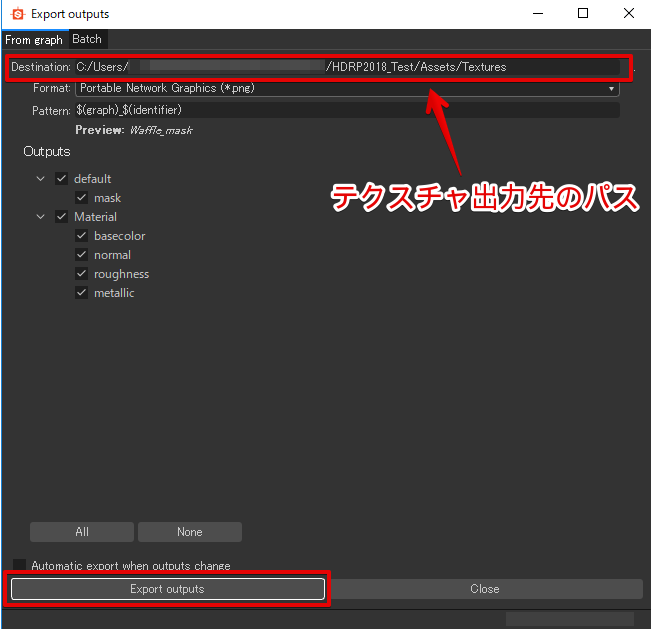Image resolution: width=651 pixels, height=629 pixels.
Task: Open the Batch tab
Action: point(87,39)
